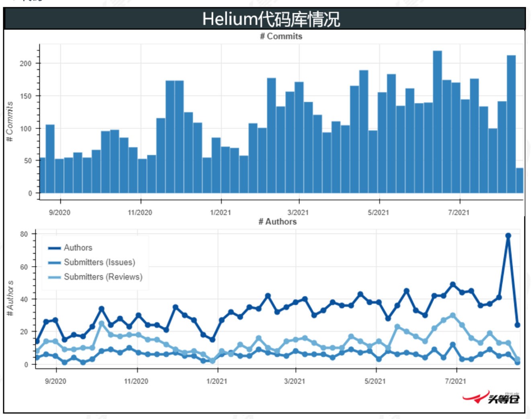Click the last Authors point after the spike
The width and height of the screenshot is (532, 419).
click(518, 325)
